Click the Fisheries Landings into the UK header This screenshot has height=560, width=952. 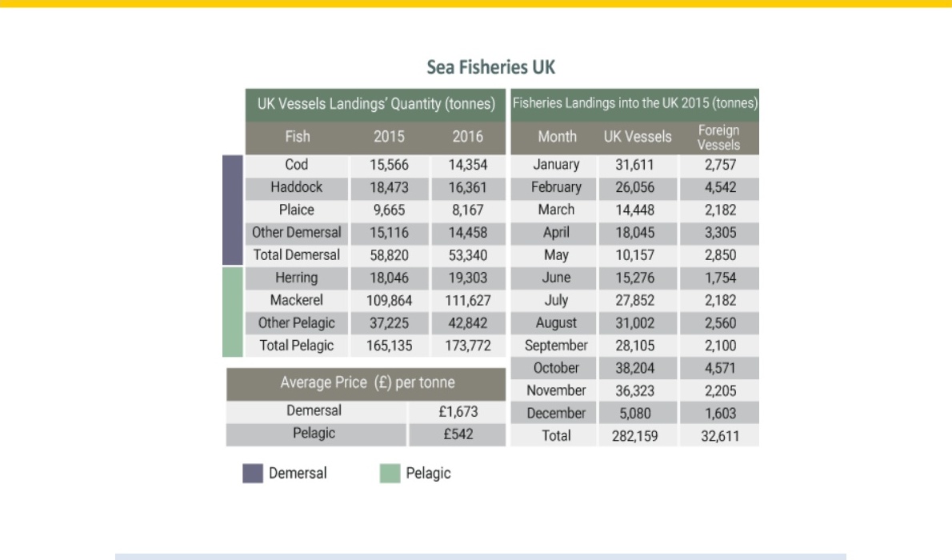point(635,104)
